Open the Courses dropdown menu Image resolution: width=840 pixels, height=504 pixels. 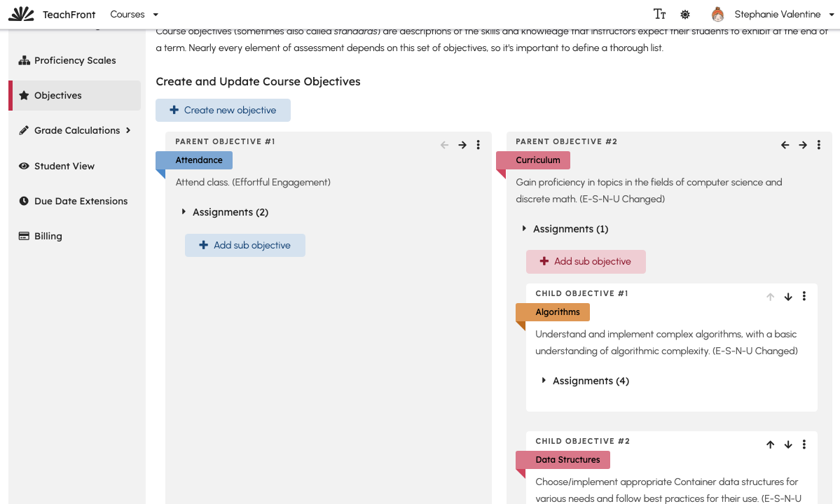(134, 15)
